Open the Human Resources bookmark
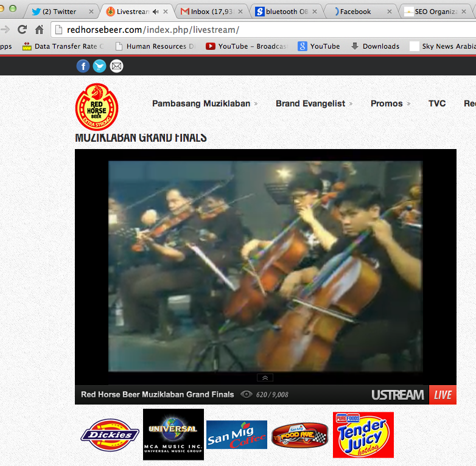Viewport: 476px width, 466px height. tap(156, 46)
